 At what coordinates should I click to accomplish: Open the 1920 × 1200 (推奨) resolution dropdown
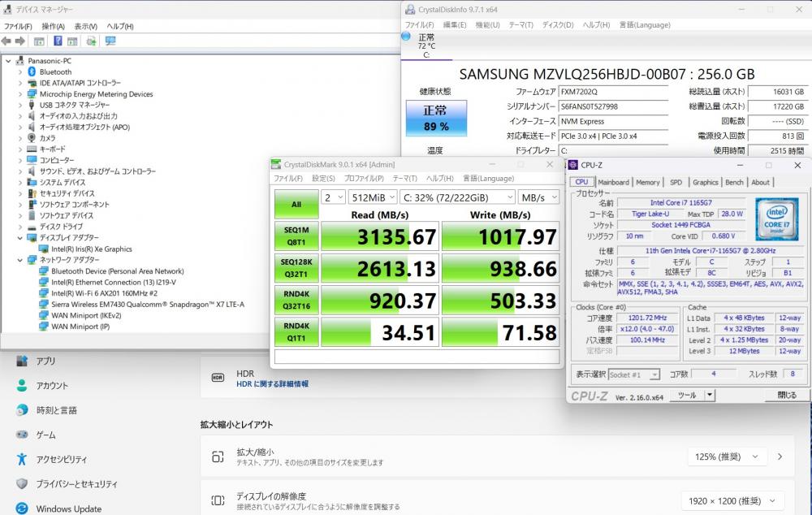(x=732, y=500)
